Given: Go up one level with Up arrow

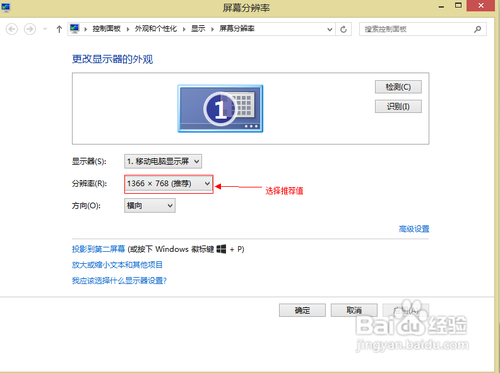Looking at the screenshot, I should [x=59, y=29].
